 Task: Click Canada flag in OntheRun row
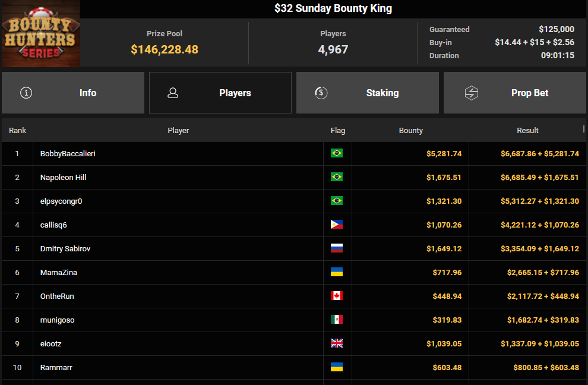[337, 296]
